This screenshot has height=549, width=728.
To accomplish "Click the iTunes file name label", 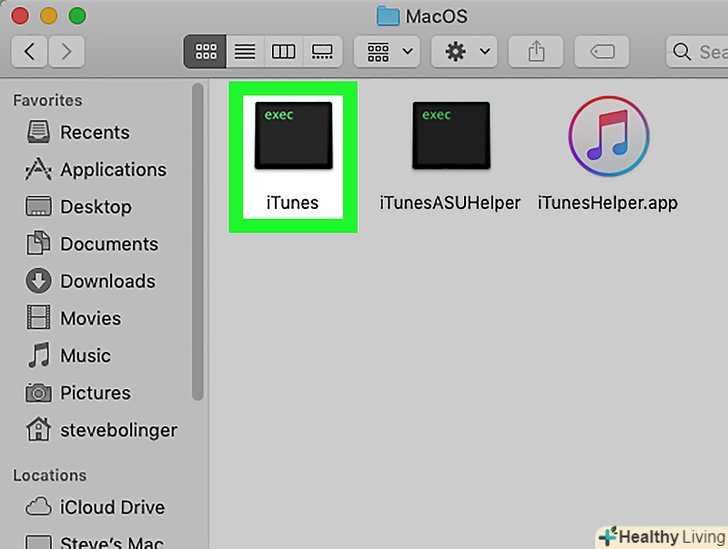I will (292, 203).
